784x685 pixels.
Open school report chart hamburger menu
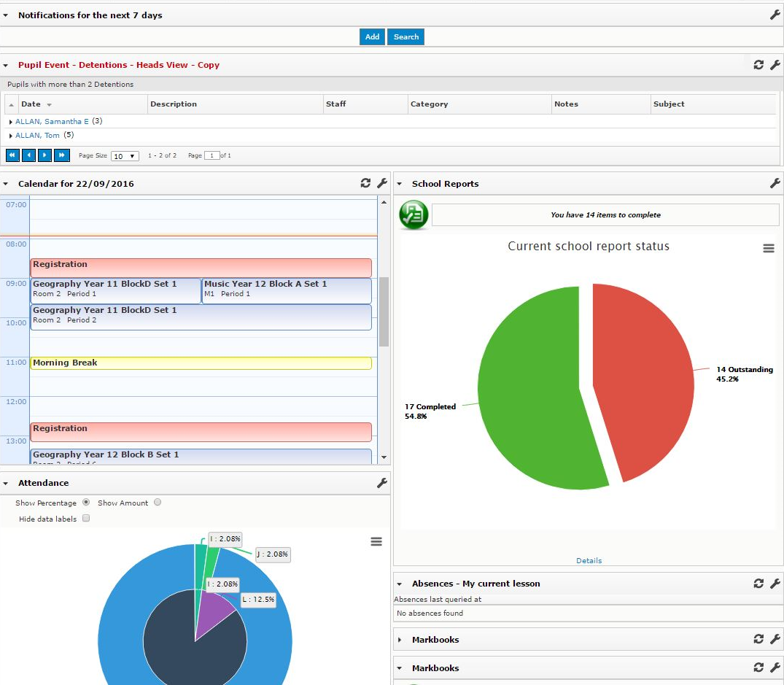769,248
